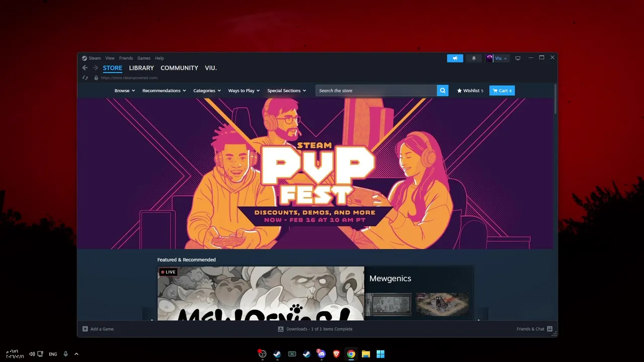
Task: Switch to Big Picture mode monitor icon
Action: [518, 58]
